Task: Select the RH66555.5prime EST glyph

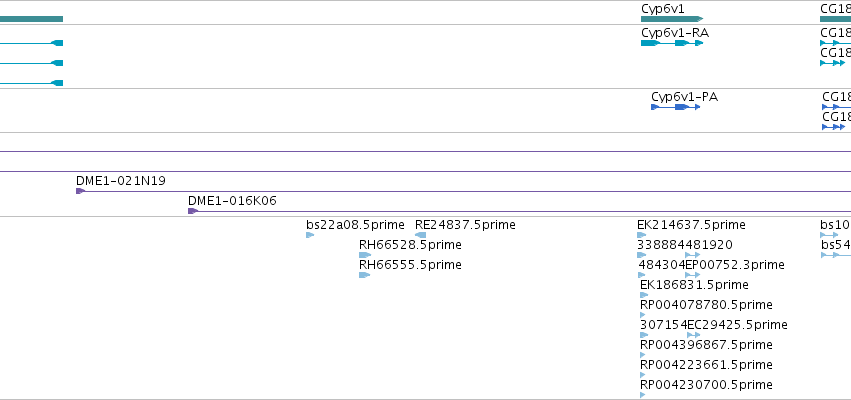Action: pos(364,275)
